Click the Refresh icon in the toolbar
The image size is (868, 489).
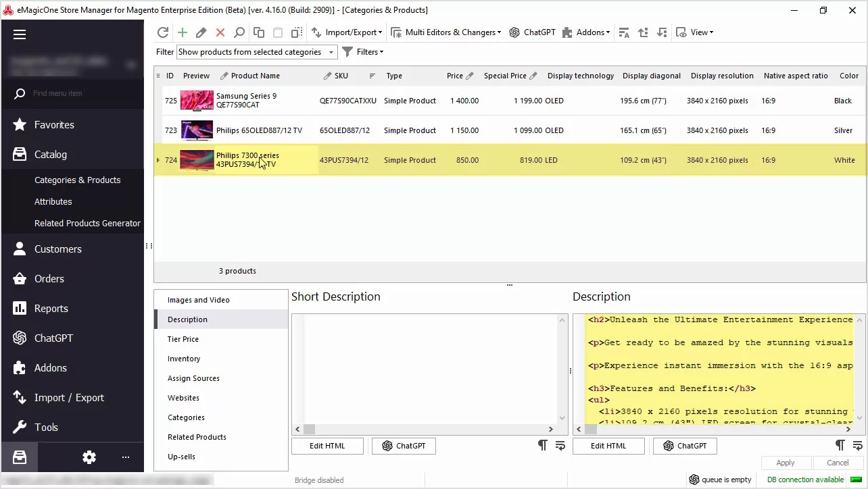click(163, 32)
